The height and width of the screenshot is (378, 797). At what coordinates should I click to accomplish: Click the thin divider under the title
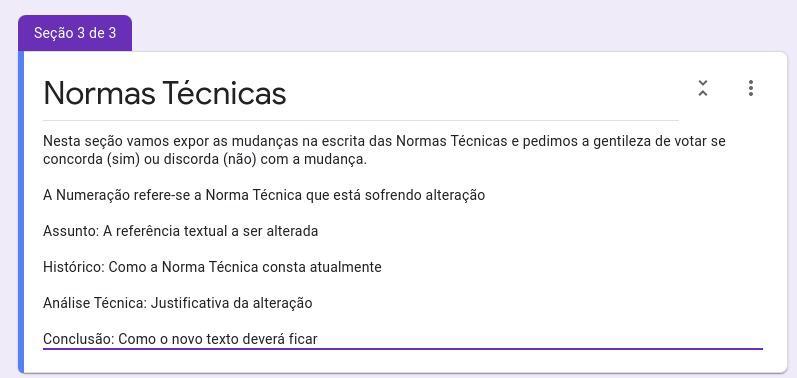[x=360, y=121]
